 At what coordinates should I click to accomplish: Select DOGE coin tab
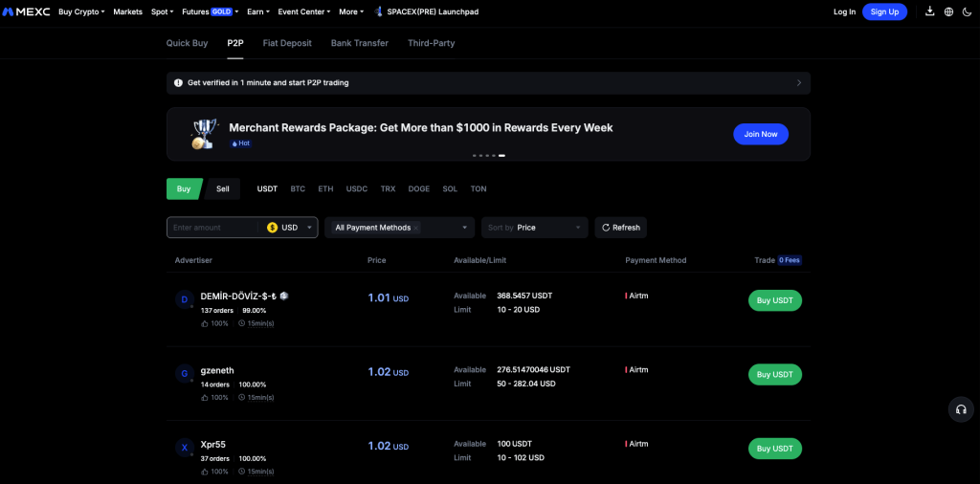(419, 188)
